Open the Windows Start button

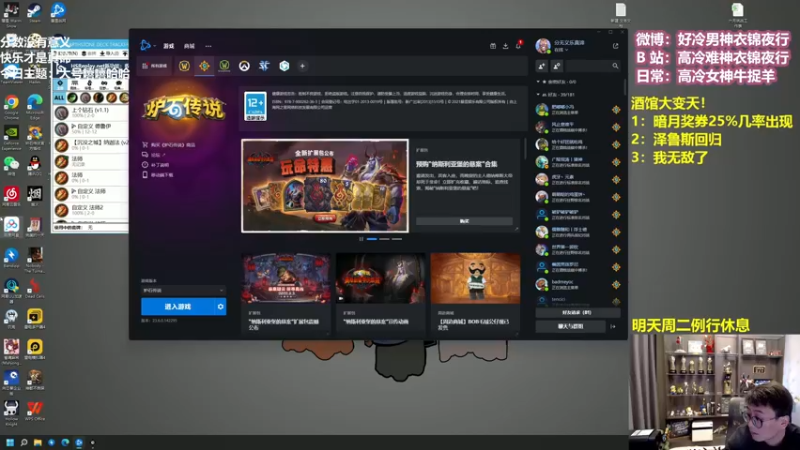click(10, 442)
